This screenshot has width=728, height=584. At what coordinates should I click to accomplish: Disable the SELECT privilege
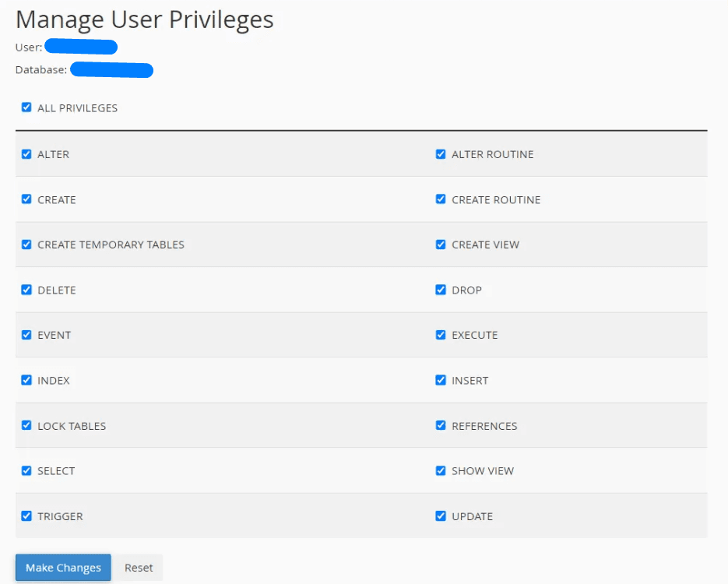coord(26,471)
